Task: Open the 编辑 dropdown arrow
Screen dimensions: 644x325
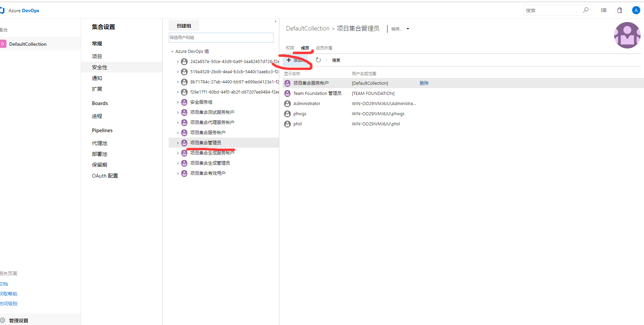Action: pyautogui.click(x=408, y=29)
